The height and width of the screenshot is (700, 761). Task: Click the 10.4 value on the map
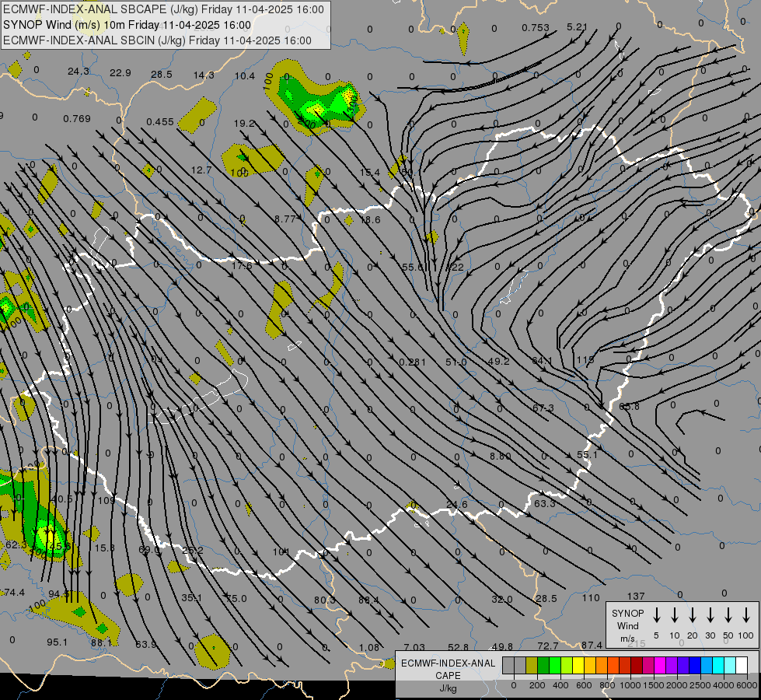pos(245,75)
